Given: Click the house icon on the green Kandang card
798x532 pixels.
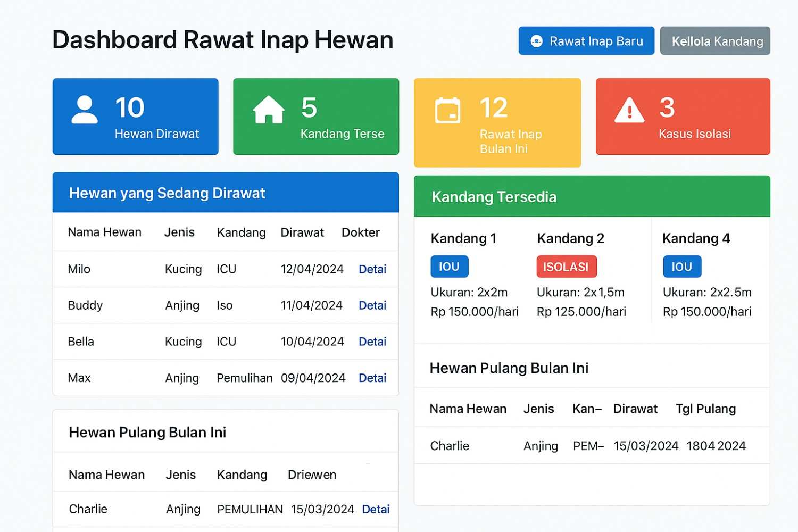Looking at the screenshot, I should click(268, 109).
